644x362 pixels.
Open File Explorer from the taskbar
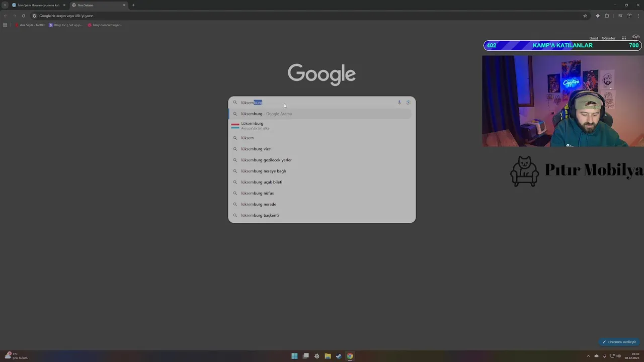tap(328, 356)
